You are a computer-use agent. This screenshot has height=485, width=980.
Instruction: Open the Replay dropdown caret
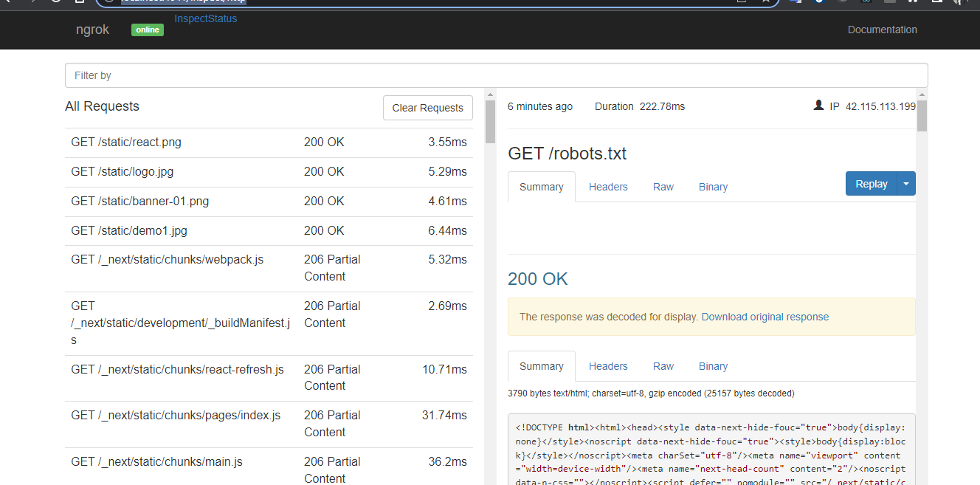(x=906, y=184)
